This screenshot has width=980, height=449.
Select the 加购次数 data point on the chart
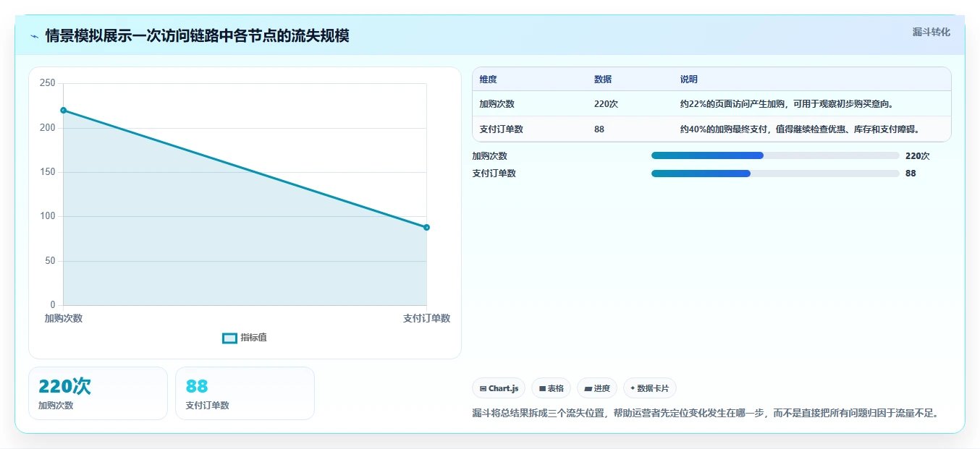(64, 111)
